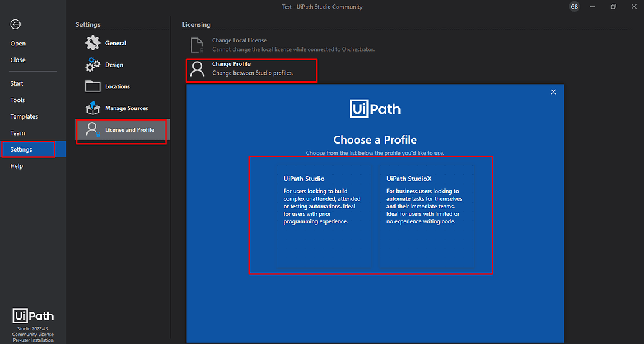Select the Settings tab

[x=33, y=149]
